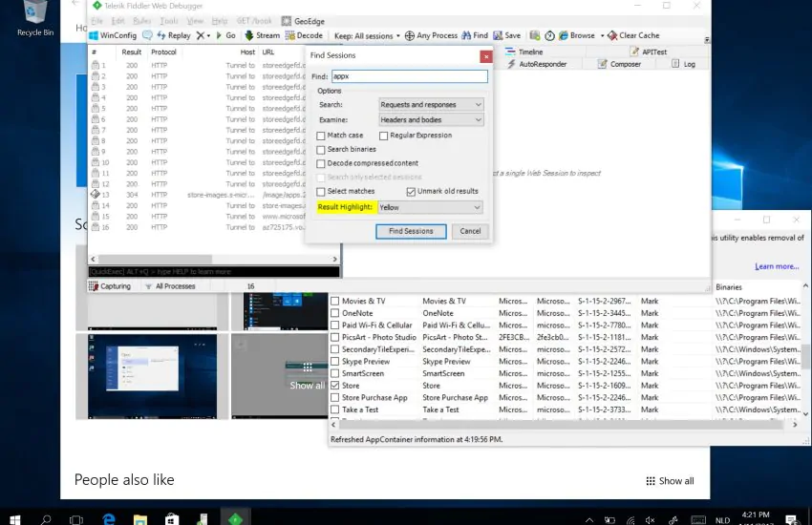Open Task View from the taskbar
Screen dimensions: 812x525
point(76,519)
